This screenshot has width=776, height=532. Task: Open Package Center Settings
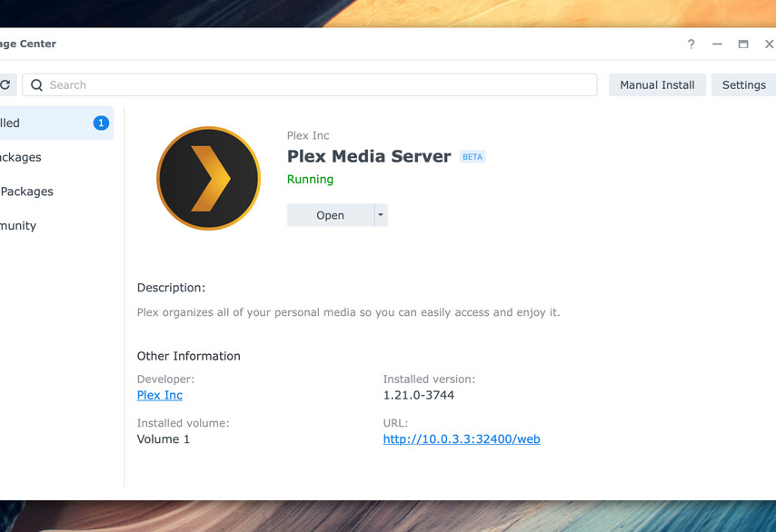(743, 85)
